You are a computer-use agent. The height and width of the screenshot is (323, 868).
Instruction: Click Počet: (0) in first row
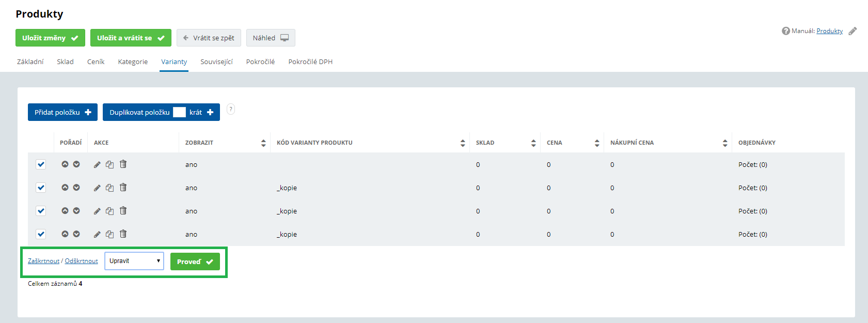point(753,165)
